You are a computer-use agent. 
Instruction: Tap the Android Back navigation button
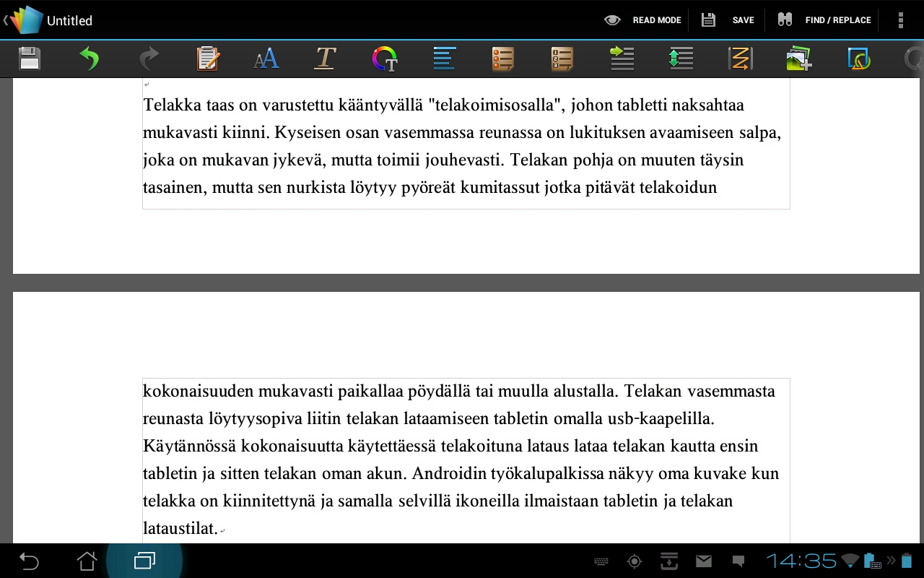(x=28, y=561)
